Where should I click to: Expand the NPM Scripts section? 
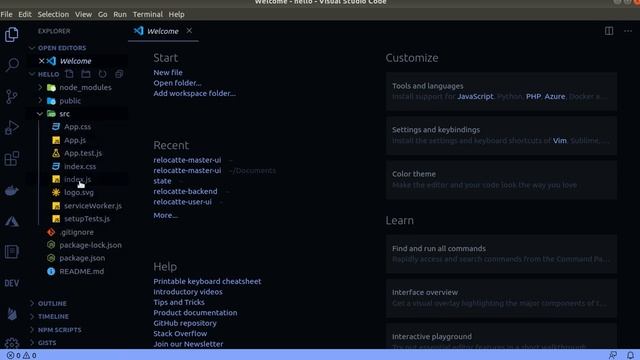point(60,329)
